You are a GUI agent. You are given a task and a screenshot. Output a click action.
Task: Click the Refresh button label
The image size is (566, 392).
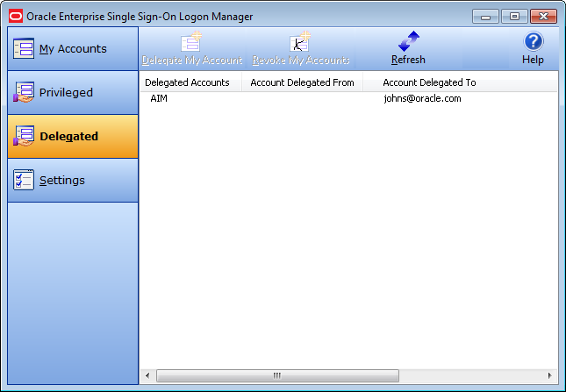click(408, 60)
